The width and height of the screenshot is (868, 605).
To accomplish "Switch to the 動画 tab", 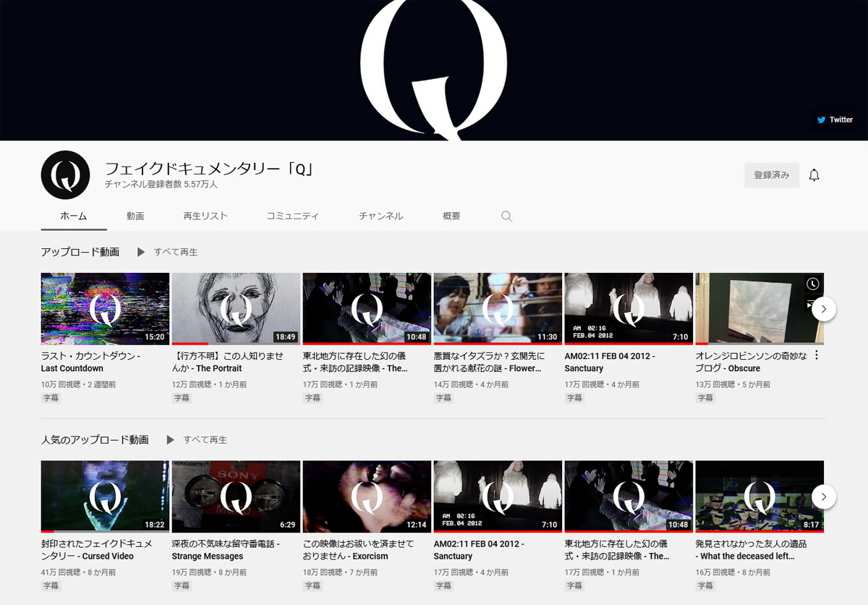I will [x=135, y=216].
